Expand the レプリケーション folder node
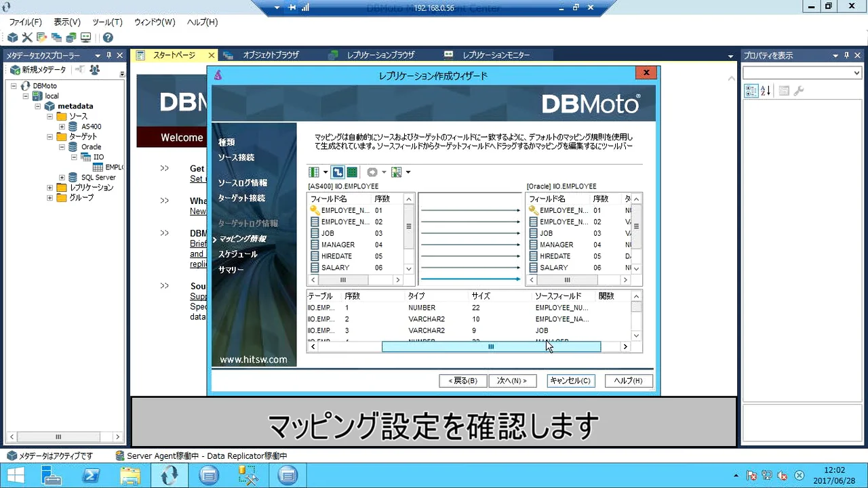This screenshot has width=868, height=488. click(50, 188)
